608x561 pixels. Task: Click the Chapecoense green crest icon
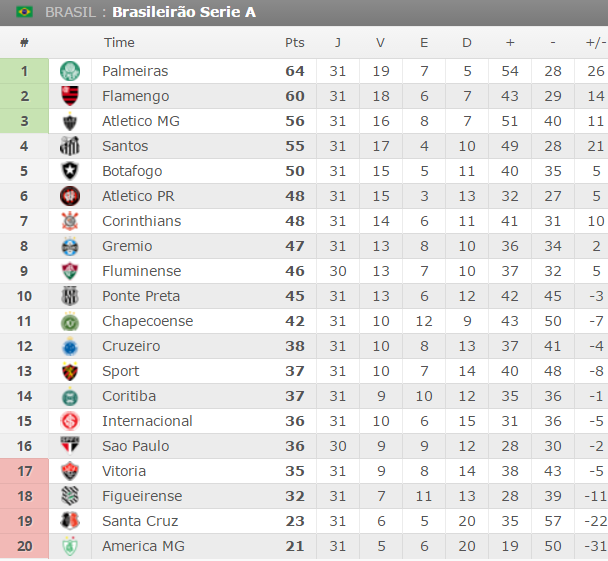point(69,321)
